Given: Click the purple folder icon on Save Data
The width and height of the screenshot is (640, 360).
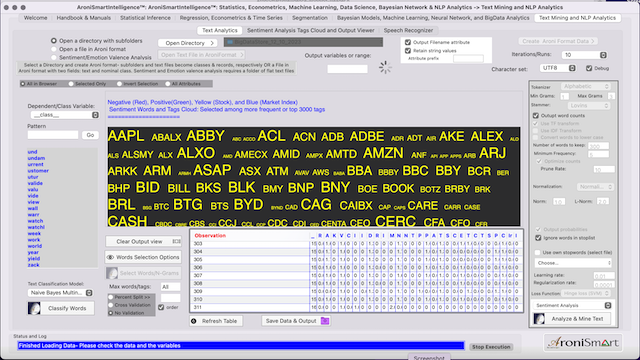Looking at the screenshot, I should (325, 321).
